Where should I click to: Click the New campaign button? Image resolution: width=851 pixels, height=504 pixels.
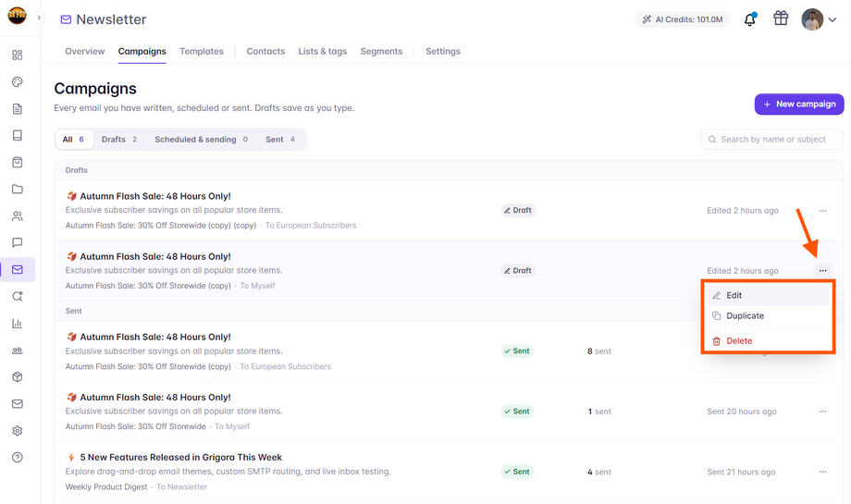[x=799, y=104]
